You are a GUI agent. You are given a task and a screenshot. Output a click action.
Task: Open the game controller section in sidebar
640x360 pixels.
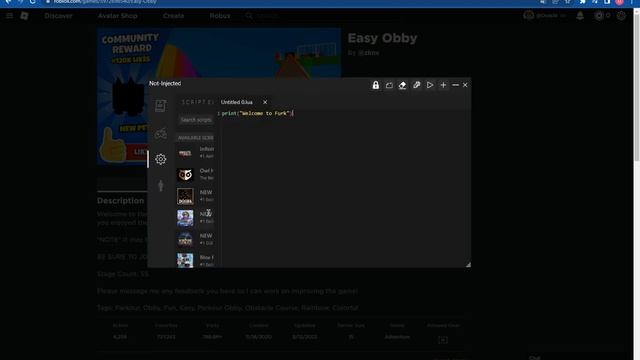[x=160, y=133]
